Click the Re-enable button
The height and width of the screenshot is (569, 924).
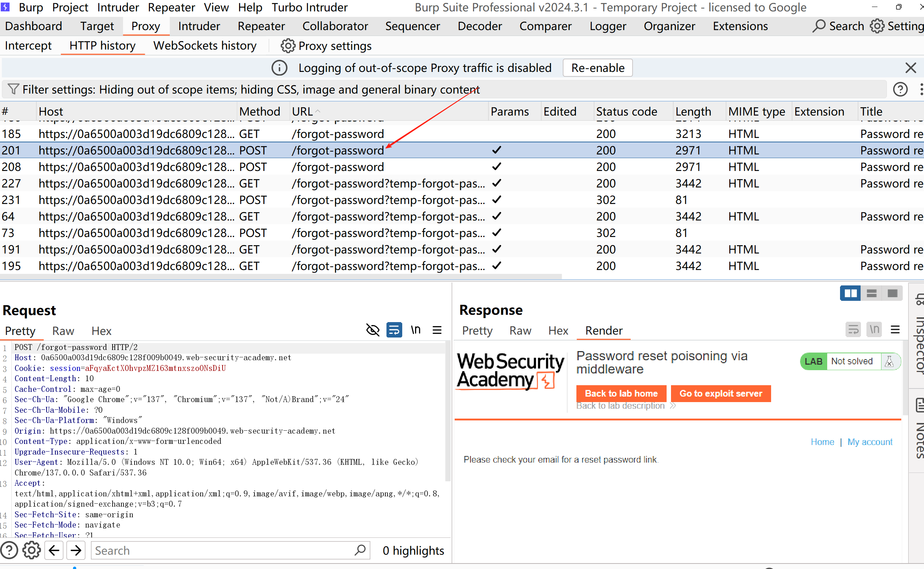(597, 68)
